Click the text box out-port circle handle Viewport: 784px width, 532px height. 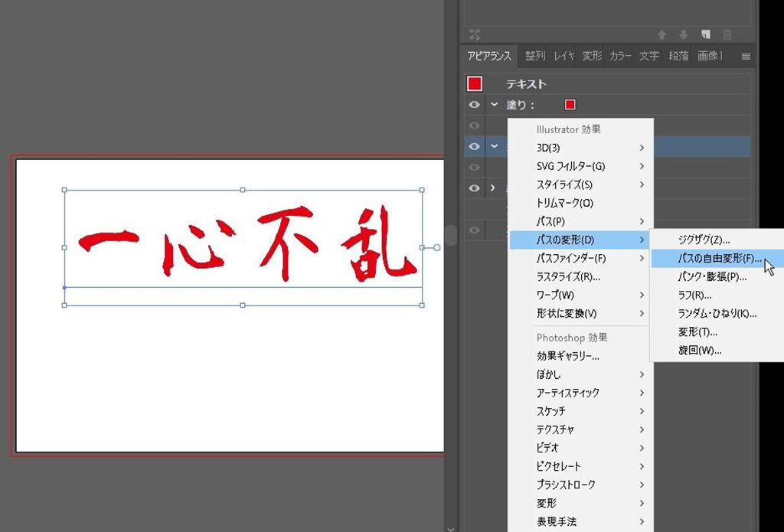click(437, 247)
